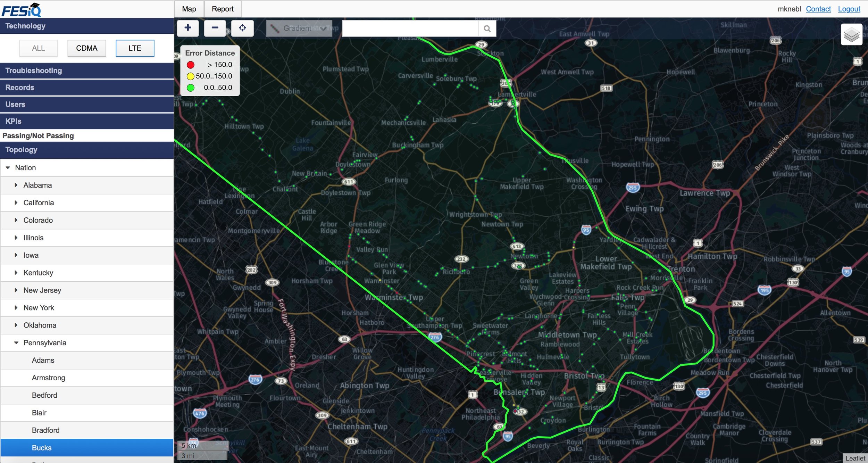Select Bedford county
This screenshot has height=463, width=868.
87,395
